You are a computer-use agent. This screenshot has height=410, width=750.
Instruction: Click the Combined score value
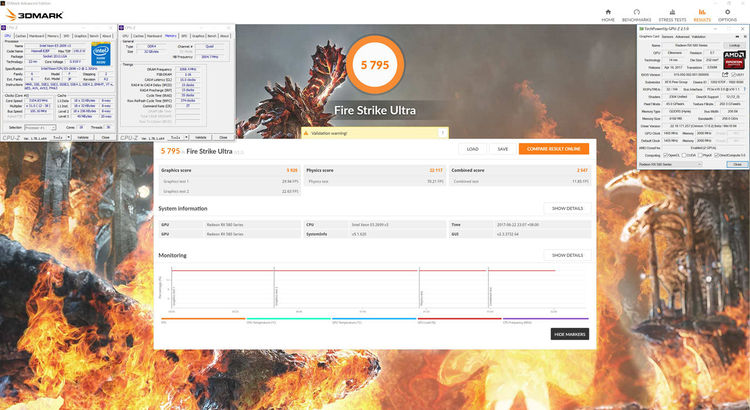click(583, 170)
